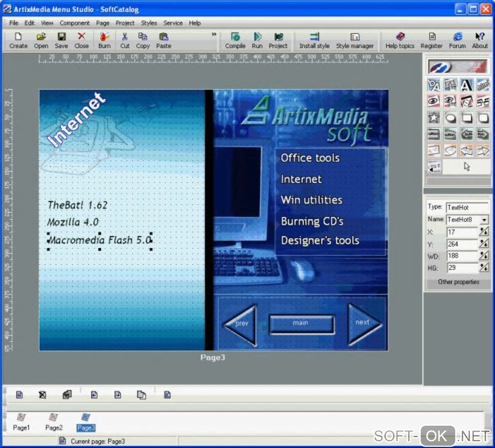Image resolution: width=495 pixels, height=448 pixels.
Task: Open the Component menu
Action: (75, 23)
